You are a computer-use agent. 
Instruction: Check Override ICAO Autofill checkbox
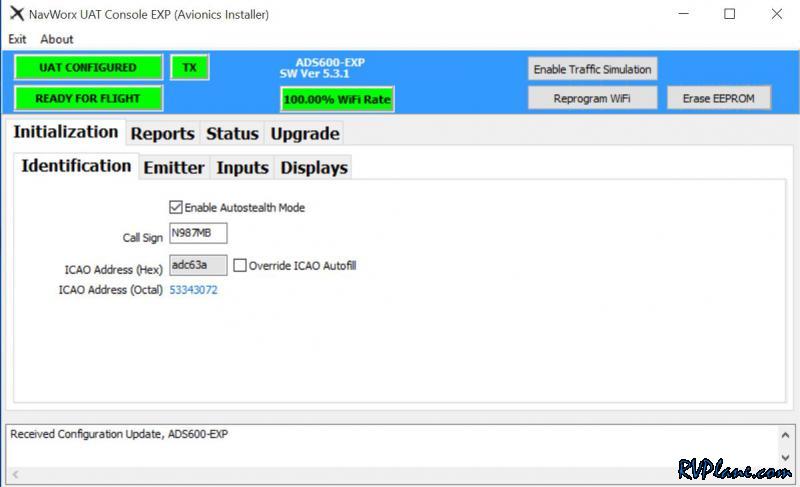(240, 265)
